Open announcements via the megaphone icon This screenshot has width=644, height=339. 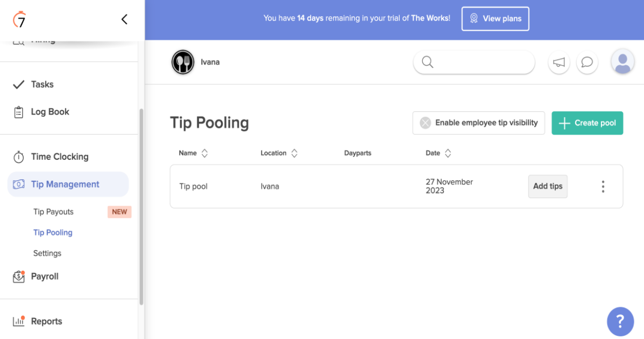pos(559,62)
